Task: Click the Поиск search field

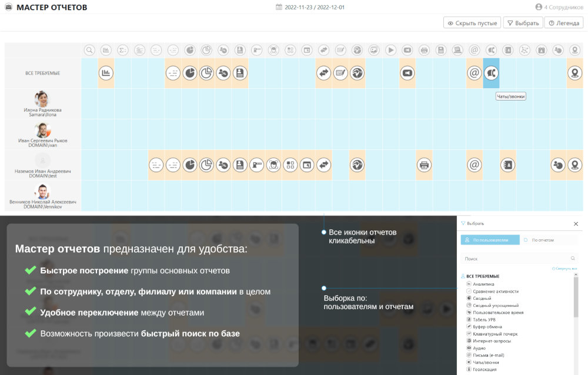Action: [x=514, y=258]
